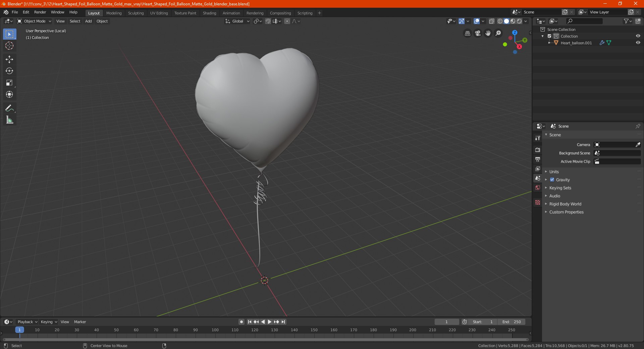This screenshot has height=349, width=644.
Task: Click the End frame field
Action: (512, 322)
